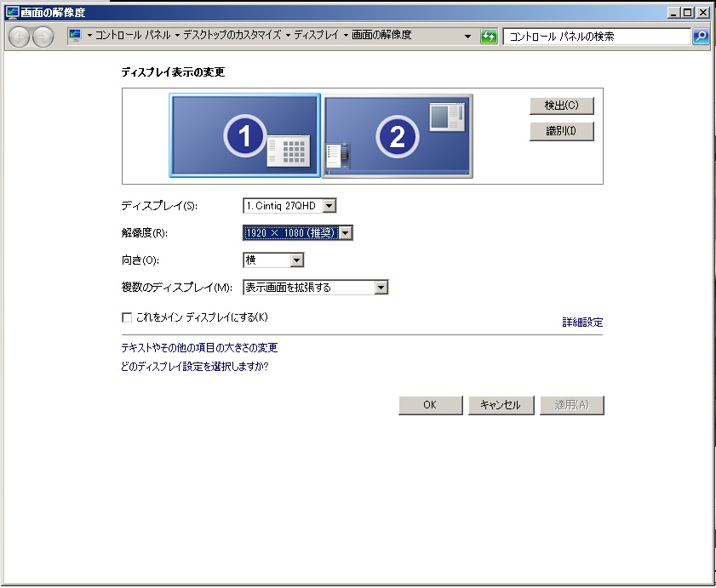Expand arrow before コントロール パネル breadcrumb
Viewport: 716px width, 588px height.
[89, 36]
